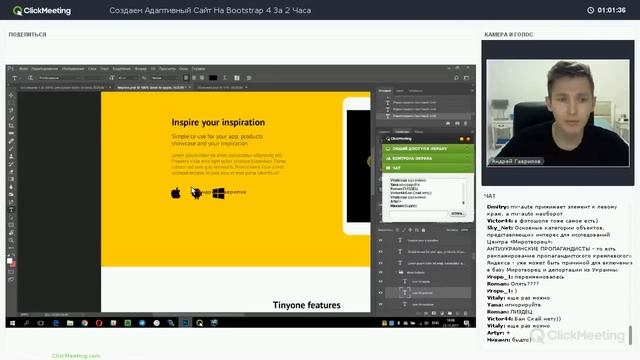Align text left in options bar
640x360 pixels.
click(186, 78)
